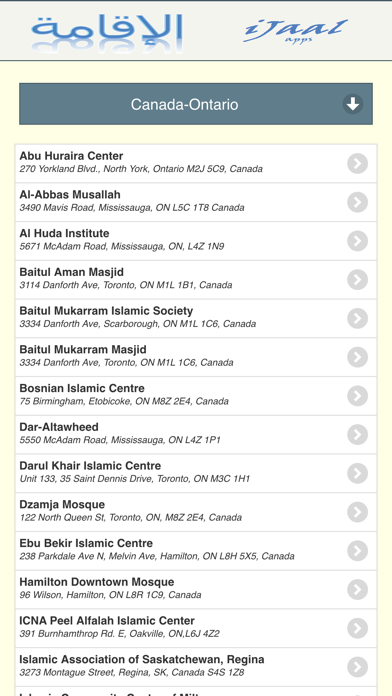Click chevron icon for Dzamja Mosque
Screen dimensions: 392x696
[357, 512]
